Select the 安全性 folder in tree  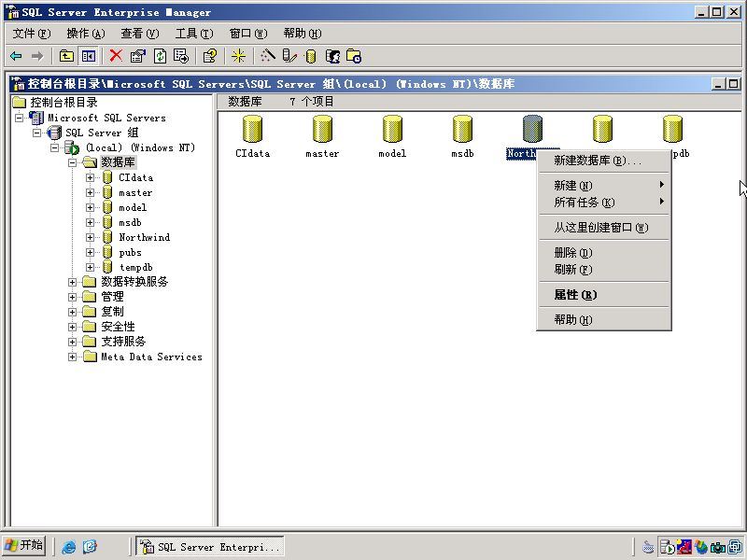[x=118, y=327]
